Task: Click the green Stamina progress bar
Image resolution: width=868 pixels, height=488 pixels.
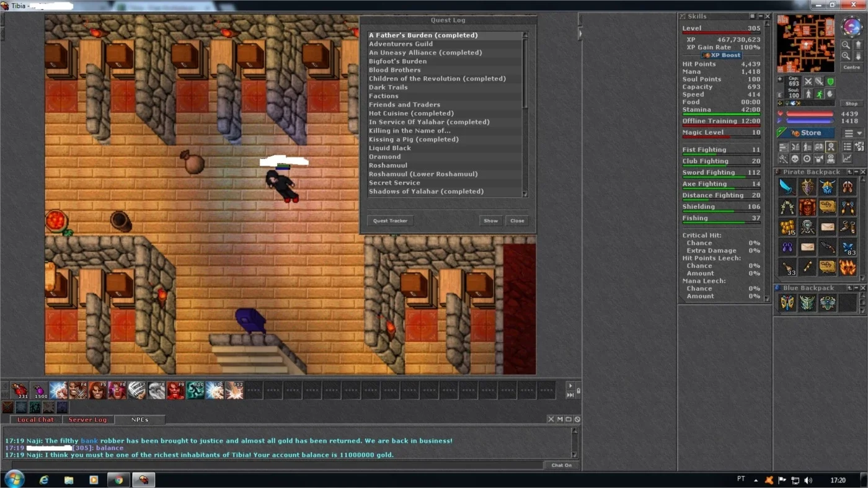Action: pos(721,114)
